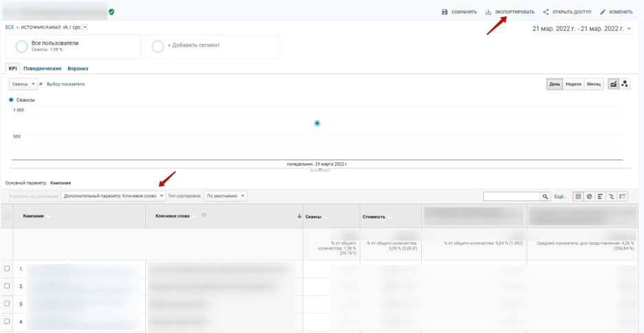The image size is (644, 333).
Task: Select the pivot table view icon
Action: point(622,197)
